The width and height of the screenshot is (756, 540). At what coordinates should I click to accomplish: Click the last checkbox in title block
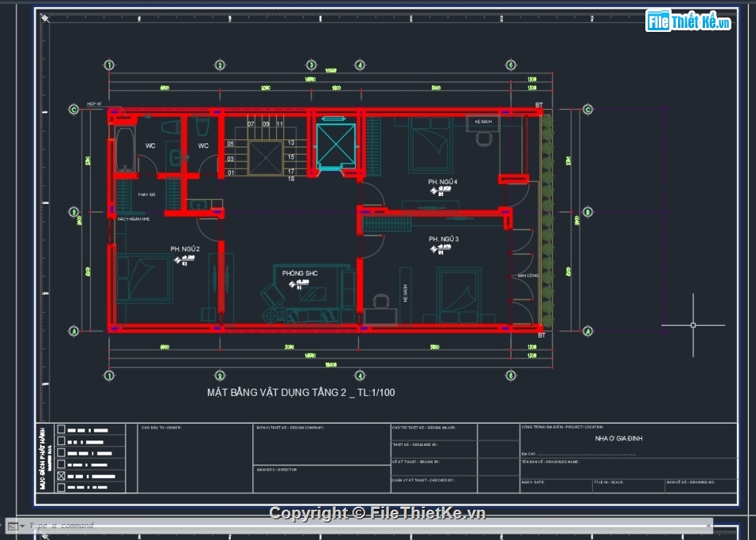point(61,487)
